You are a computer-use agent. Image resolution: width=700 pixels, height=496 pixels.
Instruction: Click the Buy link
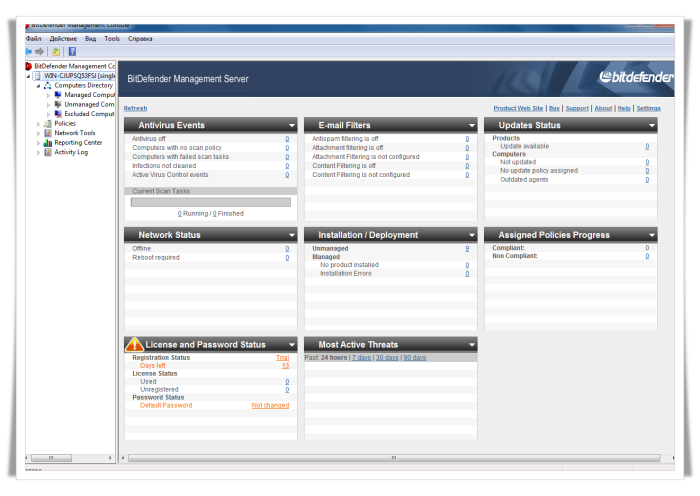[554, 108]
